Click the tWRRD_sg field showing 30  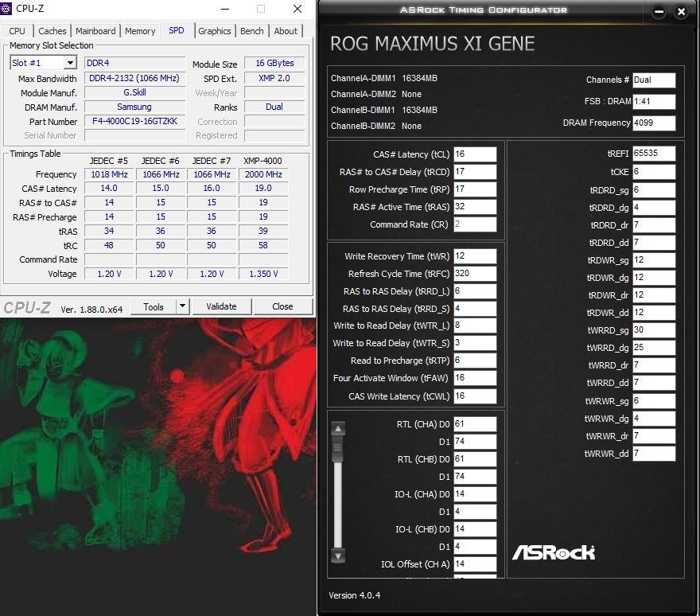tap(654, 329)
